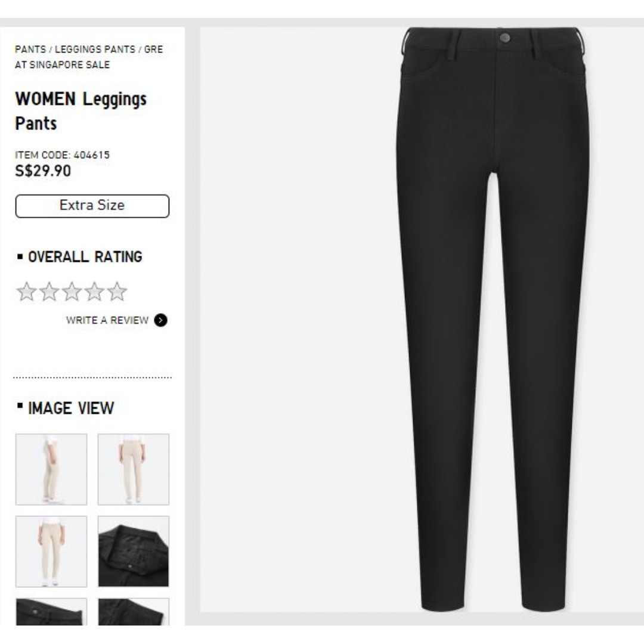
Task: Go to PANTS breadcrumb category
Action: (x=30, y=49)
